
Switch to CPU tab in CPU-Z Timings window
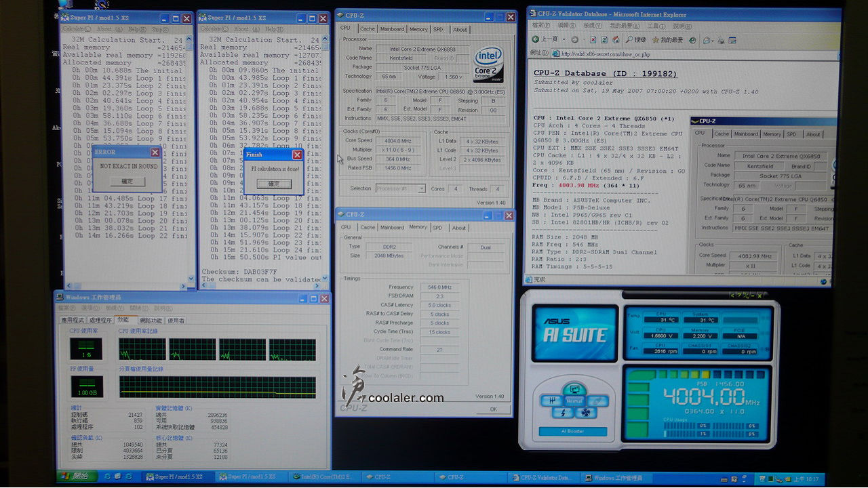click(x=346, y=228)
